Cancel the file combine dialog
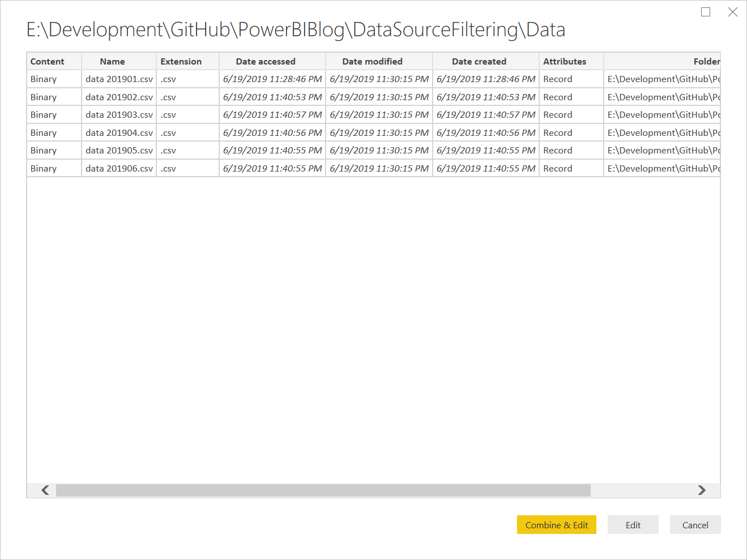Image resolution: width=747 pixels, height=560 pixels. [x=695, y=524]
